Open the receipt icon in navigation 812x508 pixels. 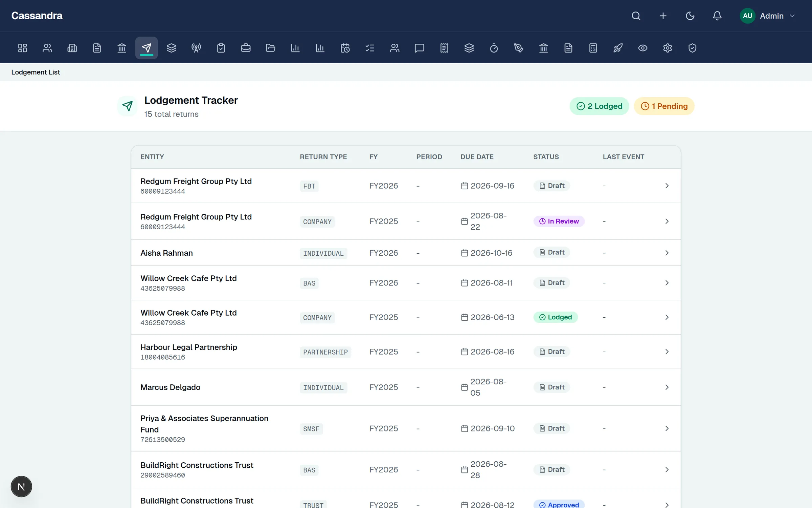tap(444, 48)
